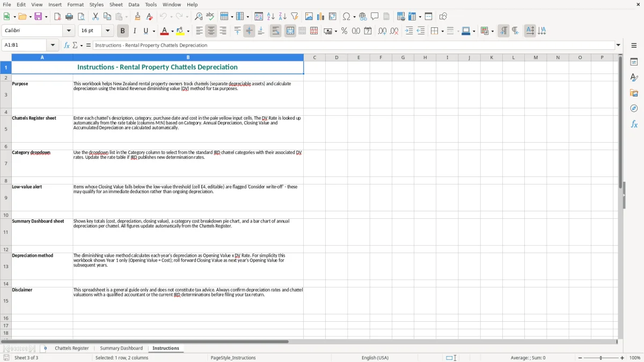Click Sort Ascending icon
The width and height of the screenshot is (644, 362).
pos(270,17)
